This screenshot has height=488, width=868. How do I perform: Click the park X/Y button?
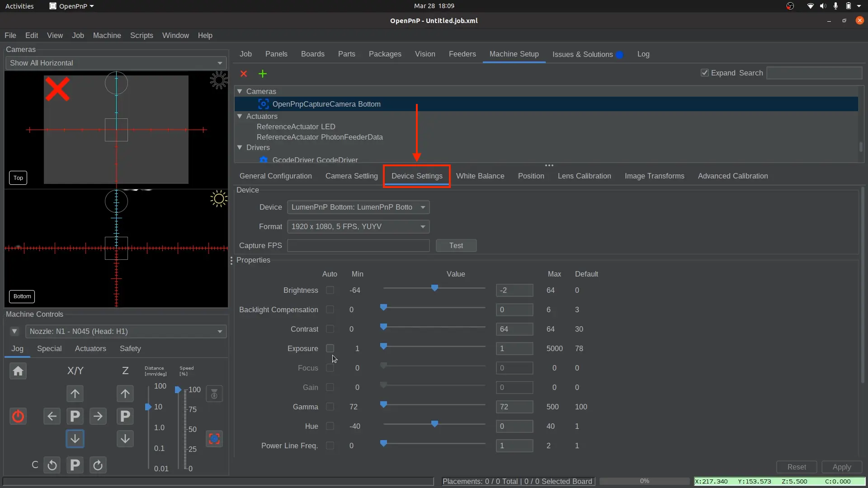pyautogui.click(x=75, y=416)
